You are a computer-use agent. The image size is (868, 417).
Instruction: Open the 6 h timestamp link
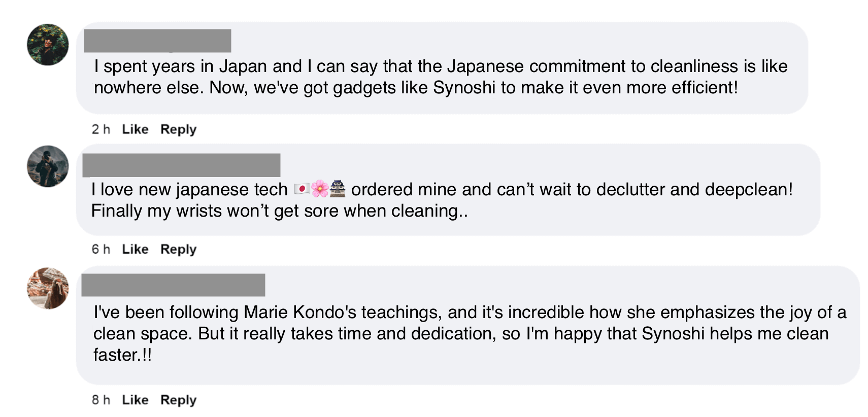tap(101, 249)
